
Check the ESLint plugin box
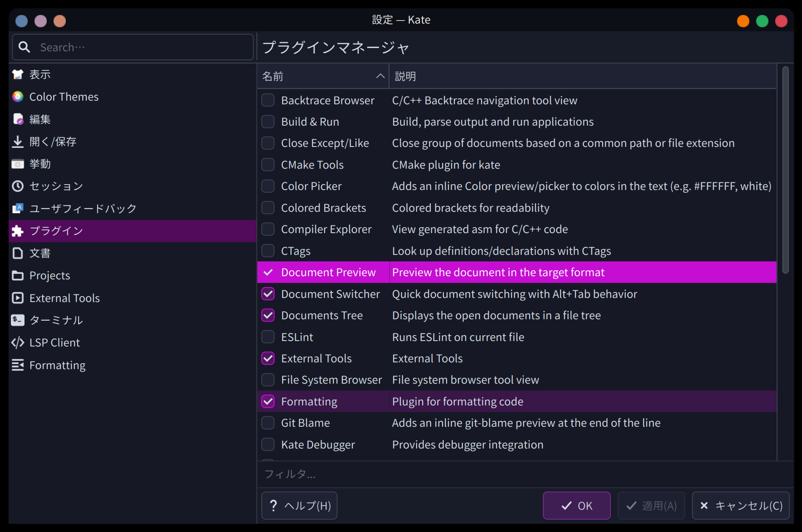pyautogui.click(x=268, y=337)
